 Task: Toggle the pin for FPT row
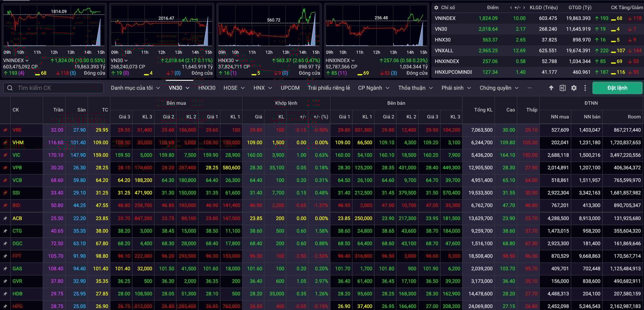coord(5,256)
